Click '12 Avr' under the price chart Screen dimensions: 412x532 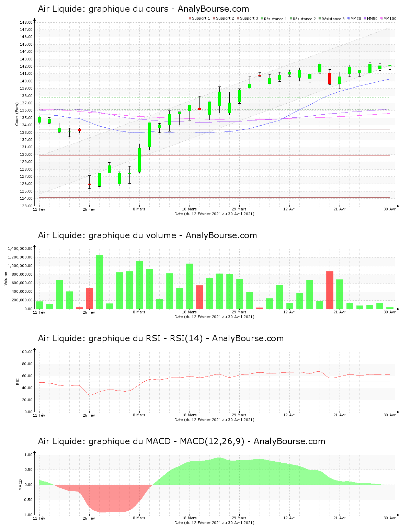pyautogui.click(x=289, y=209)
